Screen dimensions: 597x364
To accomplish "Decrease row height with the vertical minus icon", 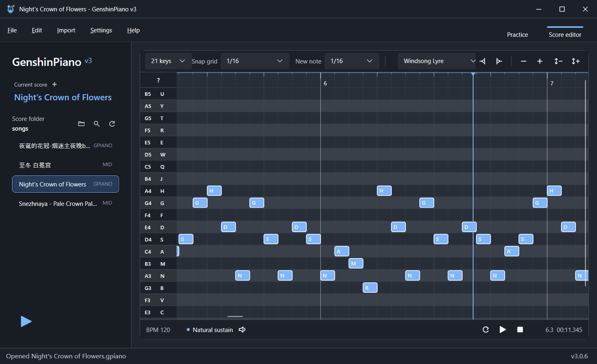I will pyautogui.click(x=558, y=61).
